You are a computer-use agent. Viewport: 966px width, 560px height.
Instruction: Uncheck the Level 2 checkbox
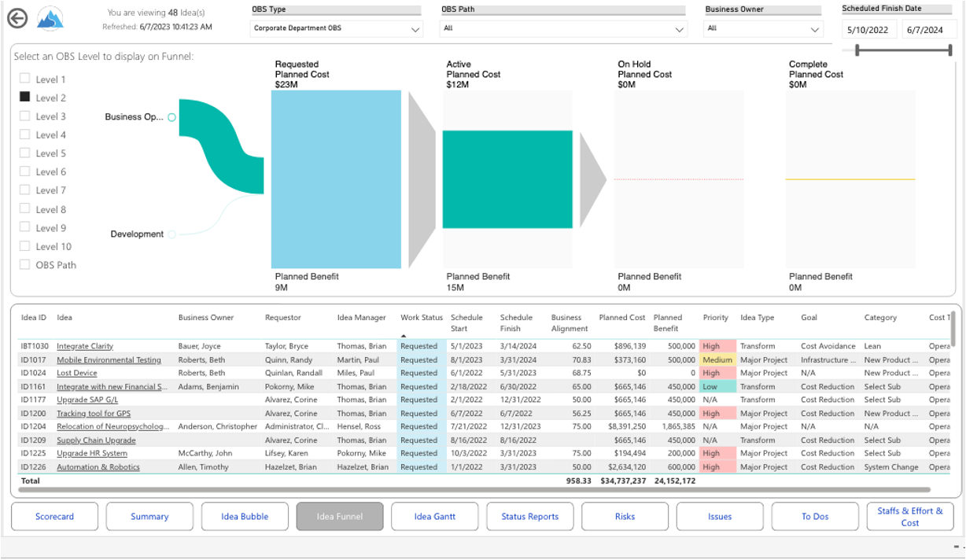(x=25, y=98)
